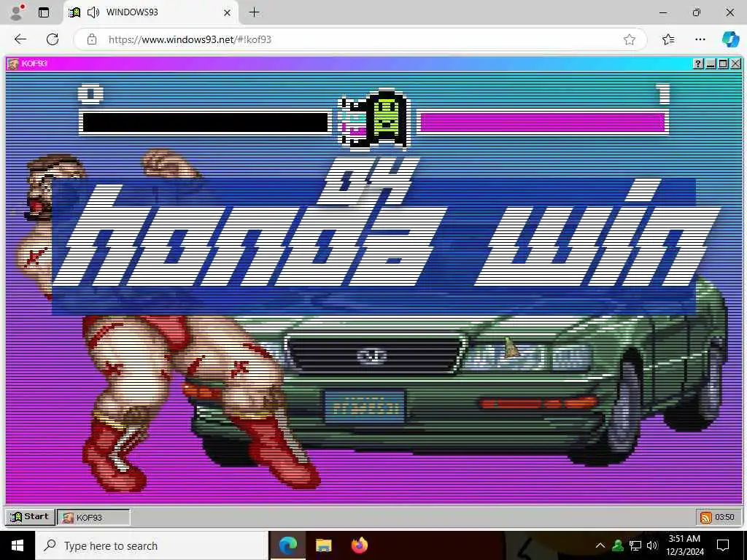Click the 'bonos win' banner text

point(386,233)
